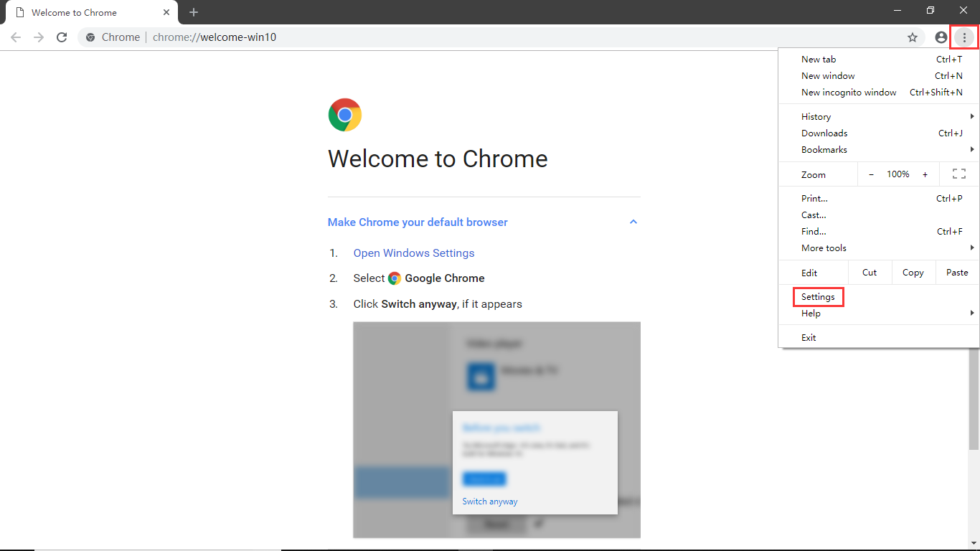Minimize the Chrome window
The width and height of the screenshot is (980, 551).
(x=897, y=10)
